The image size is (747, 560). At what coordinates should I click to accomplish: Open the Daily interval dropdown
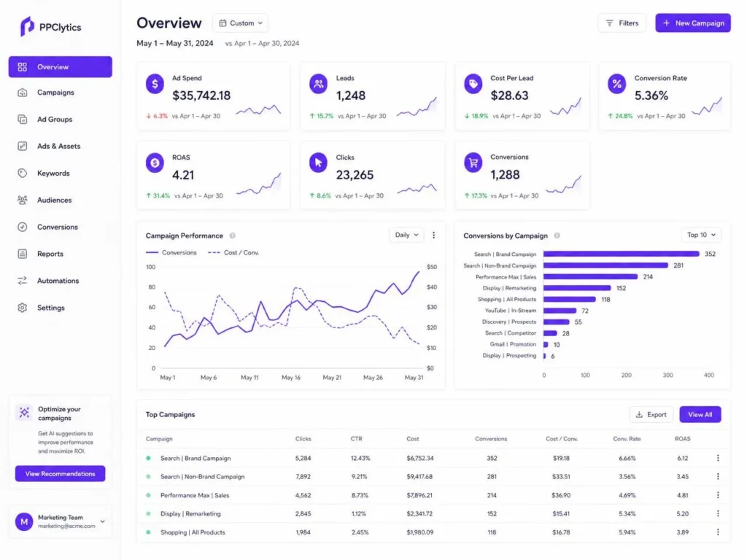pyautogui.click(x=406, y=235)
